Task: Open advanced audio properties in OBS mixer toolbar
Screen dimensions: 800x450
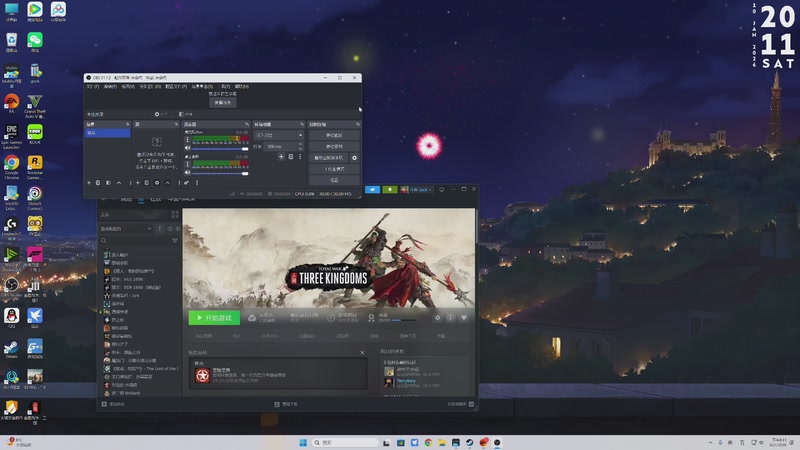Action: pyautogui.click(x=187, y=183)
